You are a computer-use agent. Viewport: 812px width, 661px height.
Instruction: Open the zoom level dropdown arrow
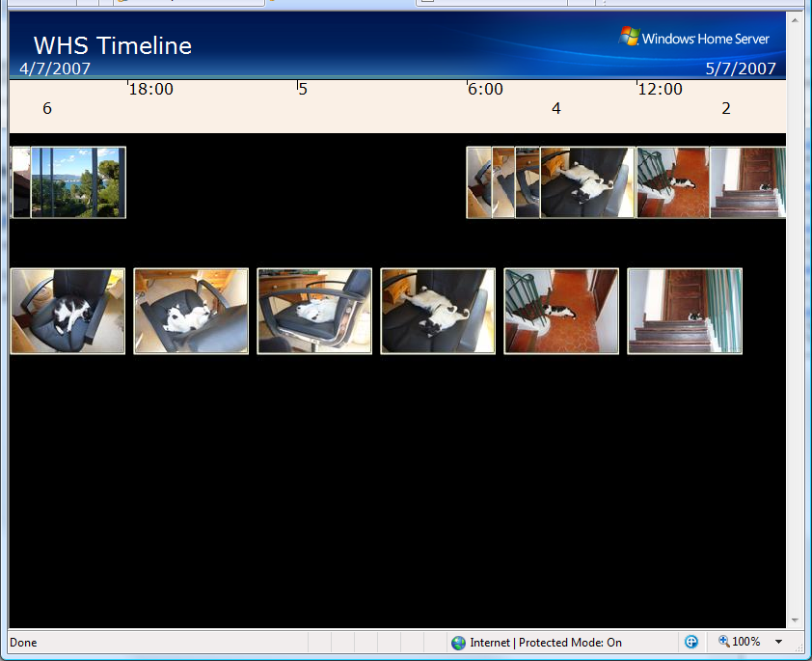tap(778, 643)
